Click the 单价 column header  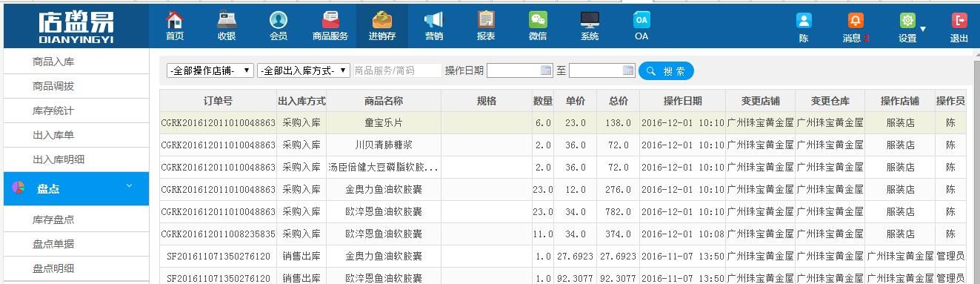[x=576, y=101]
